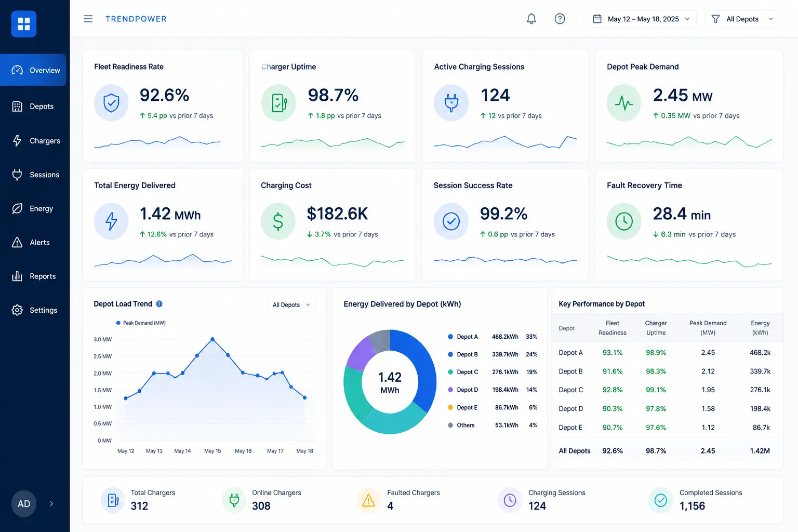Open the date range May 12 – May 18 dropdown
798x532 pixels.
[641, 19]
